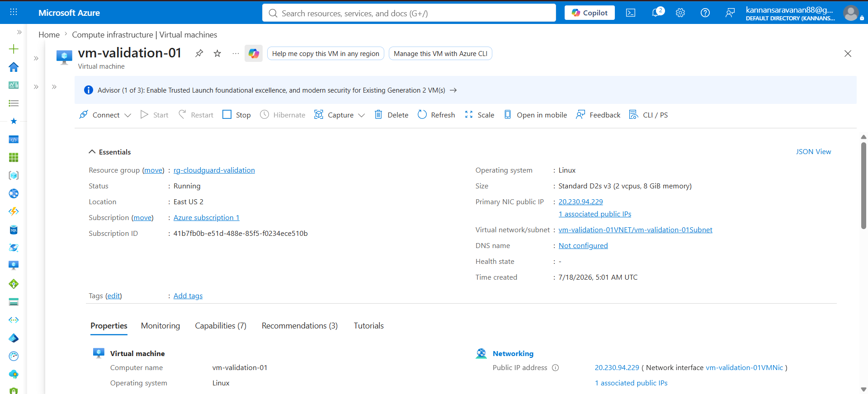Click the search resources input field
The width and height of the screenshot is (868, 394).
[409, 13]
